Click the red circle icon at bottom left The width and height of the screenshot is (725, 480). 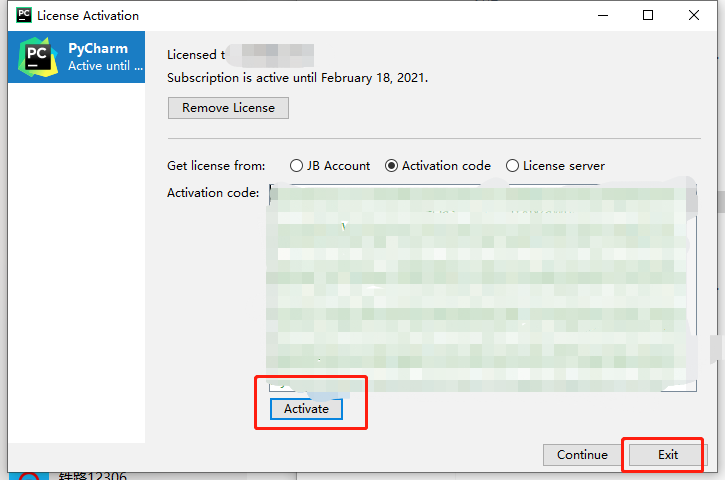(x=29, y=476)
